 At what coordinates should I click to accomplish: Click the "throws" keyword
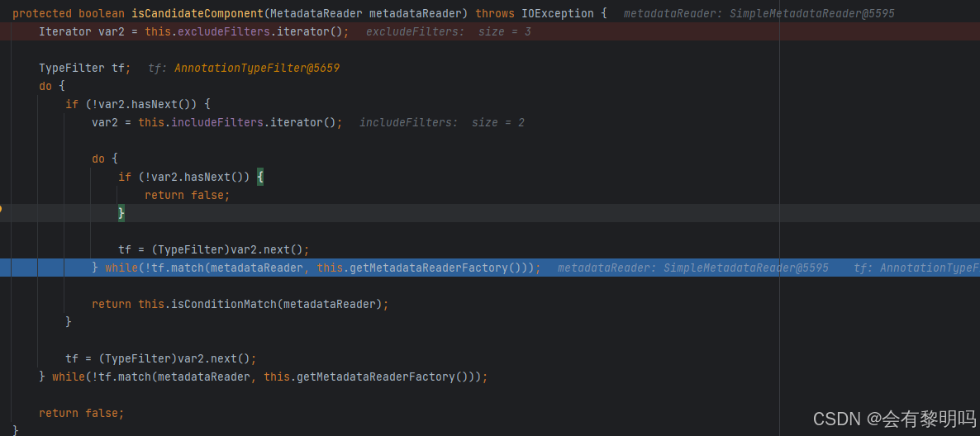tap(495, 13)
